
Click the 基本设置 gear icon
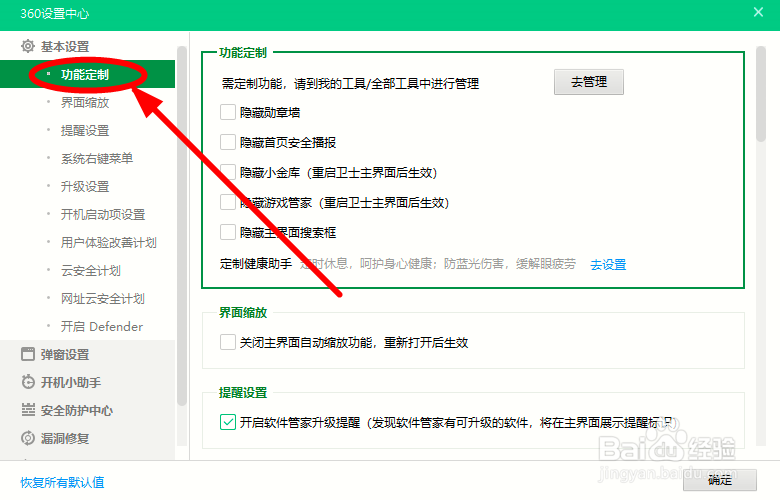[x=28, y=46]
